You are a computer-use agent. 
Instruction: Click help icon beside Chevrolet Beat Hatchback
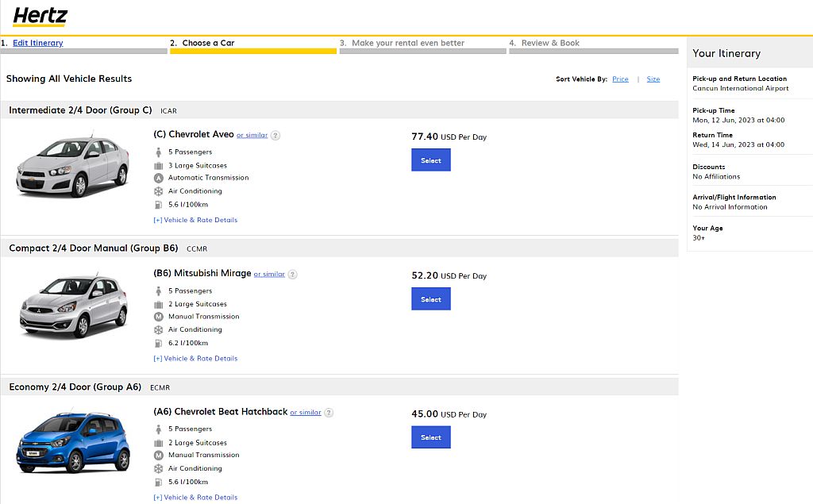[x=329, y=413]
